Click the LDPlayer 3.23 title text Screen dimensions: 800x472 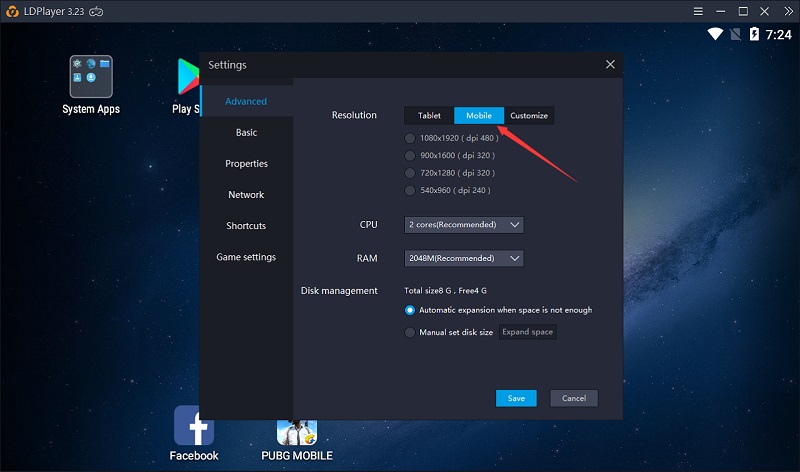(x=54, y=11)
